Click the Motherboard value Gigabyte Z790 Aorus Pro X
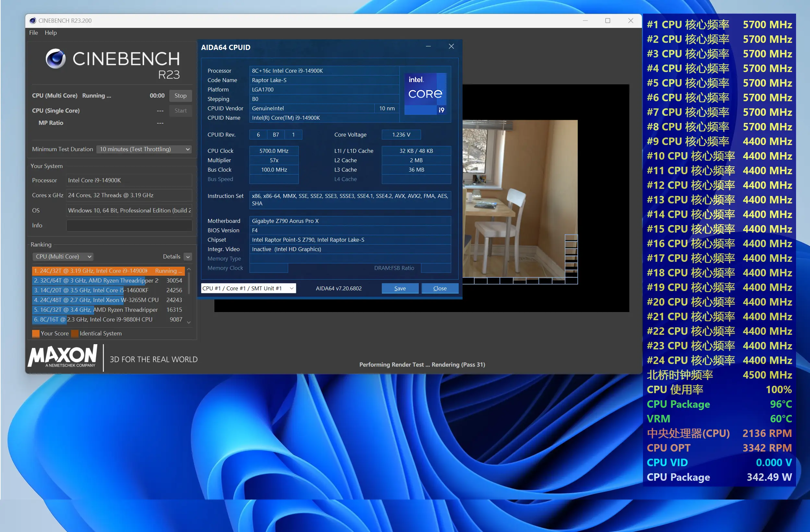 click(350, 221)
